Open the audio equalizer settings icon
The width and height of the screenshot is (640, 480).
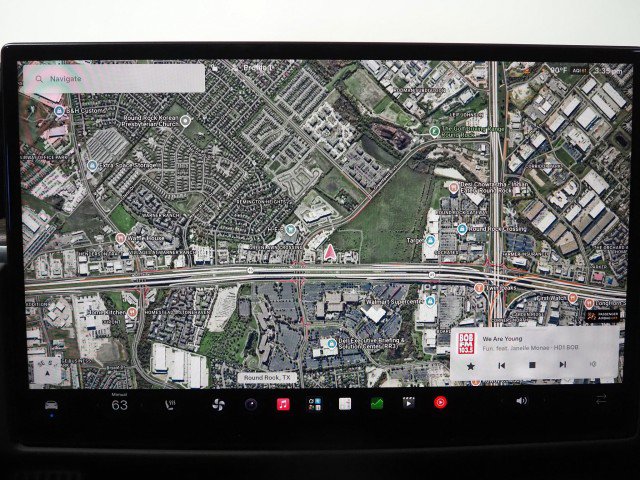click(x=593, y=363)
